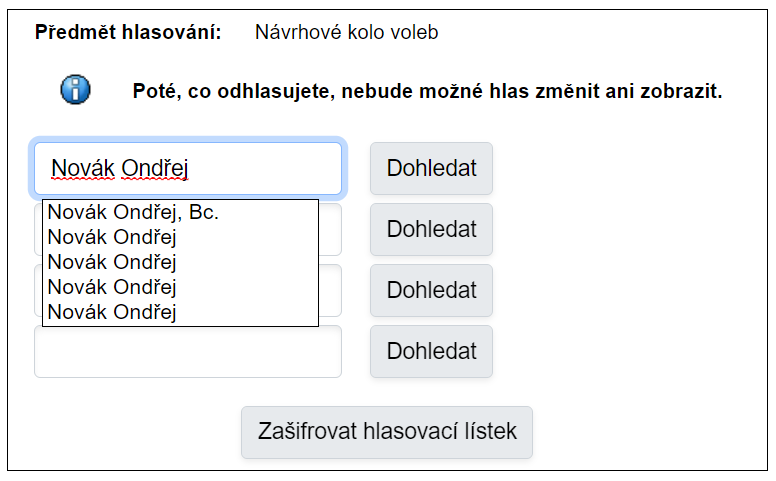
Task: Click Zašifrovat hlasovací lístek button
Action: pos(387,432)
